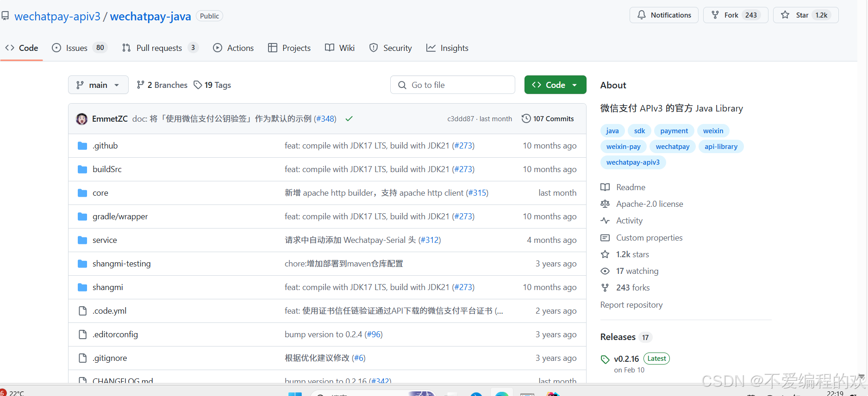The image size is (868, 396).
Task: Focus the Go to file search field
Action: pos(453,85)
